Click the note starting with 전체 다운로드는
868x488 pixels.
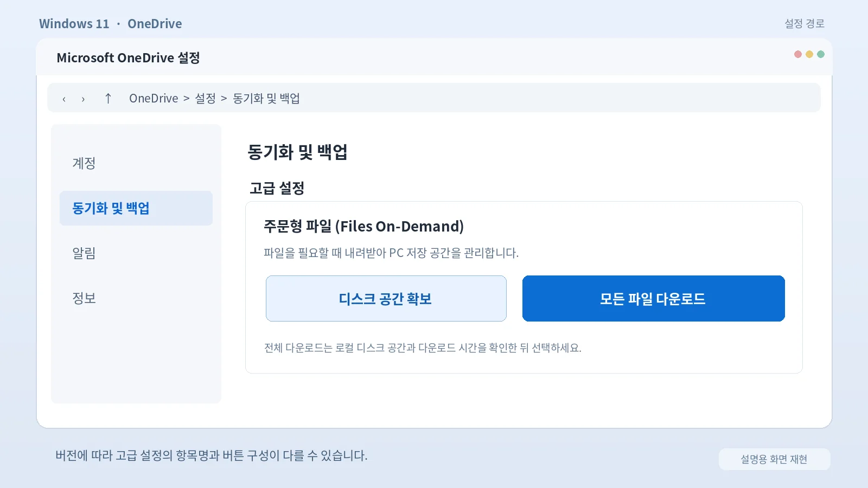[x=423, y=348]
